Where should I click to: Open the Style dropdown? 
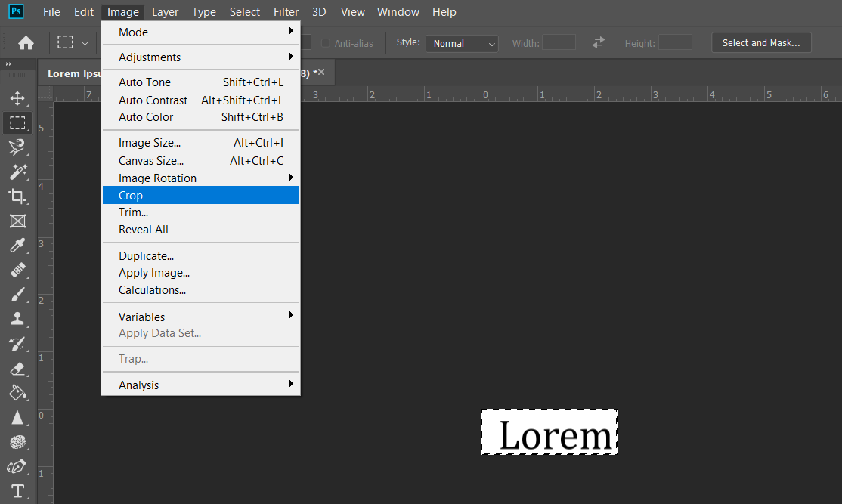(x=462, y=43)
